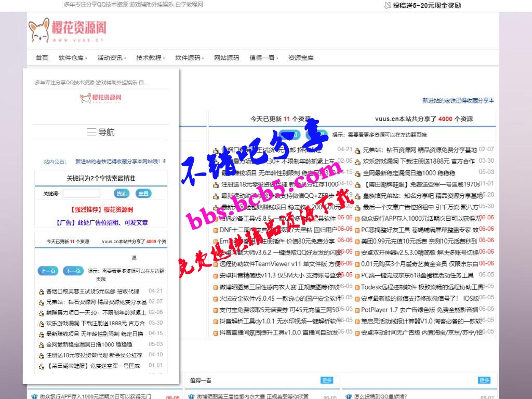Viewport: 532px width, 399px height.
Task: Open the 资源宝库 menu item
Action: pos(301,58)
